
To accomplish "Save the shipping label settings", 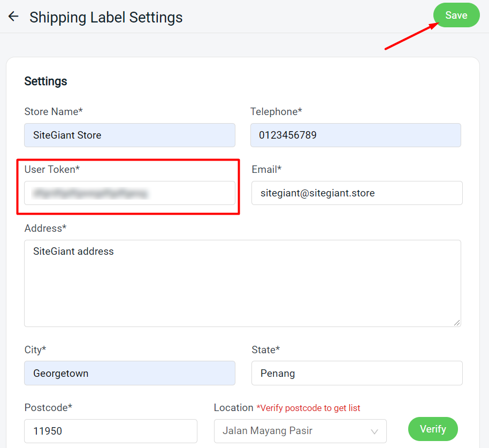I will pos(456,16).
